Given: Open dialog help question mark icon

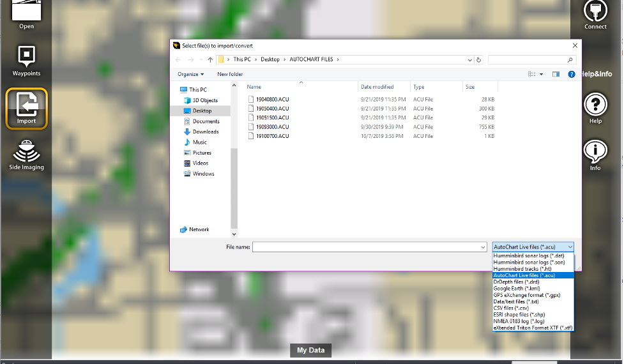Looking at the screenshot, I should pos(572,74).
